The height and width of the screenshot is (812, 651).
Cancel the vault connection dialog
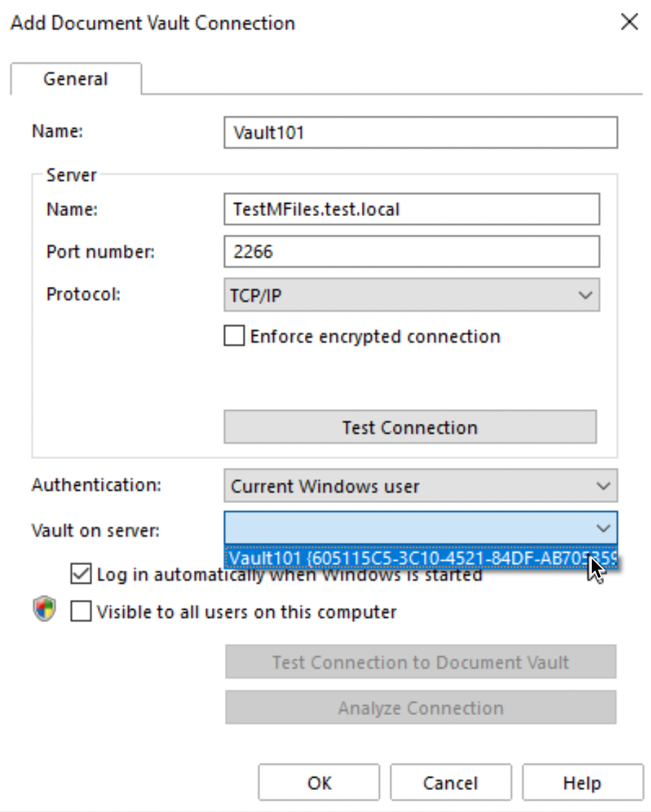point(451,782)
